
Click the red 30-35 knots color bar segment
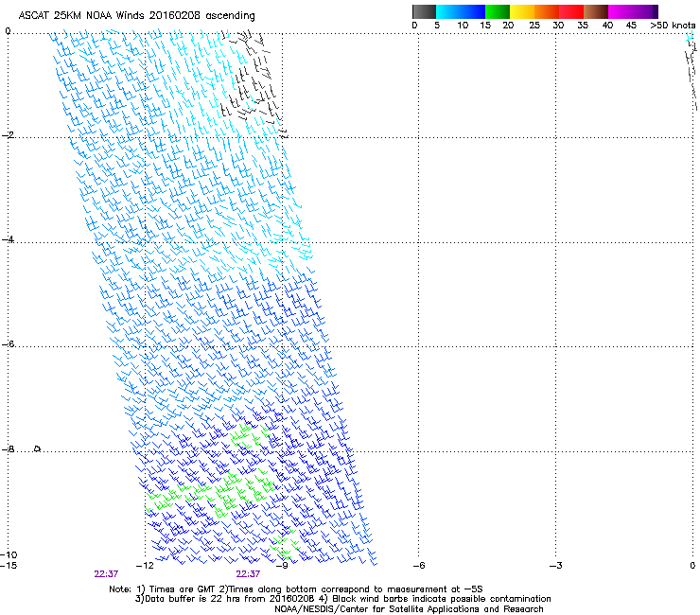pyautogui.click(x=571, y=11)
